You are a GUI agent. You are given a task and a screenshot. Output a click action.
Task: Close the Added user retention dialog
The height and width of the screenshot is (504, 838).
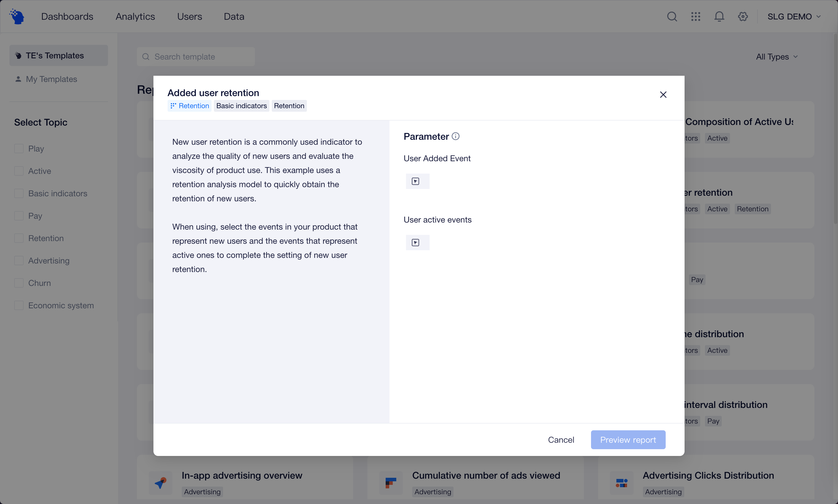coord(663,94)
